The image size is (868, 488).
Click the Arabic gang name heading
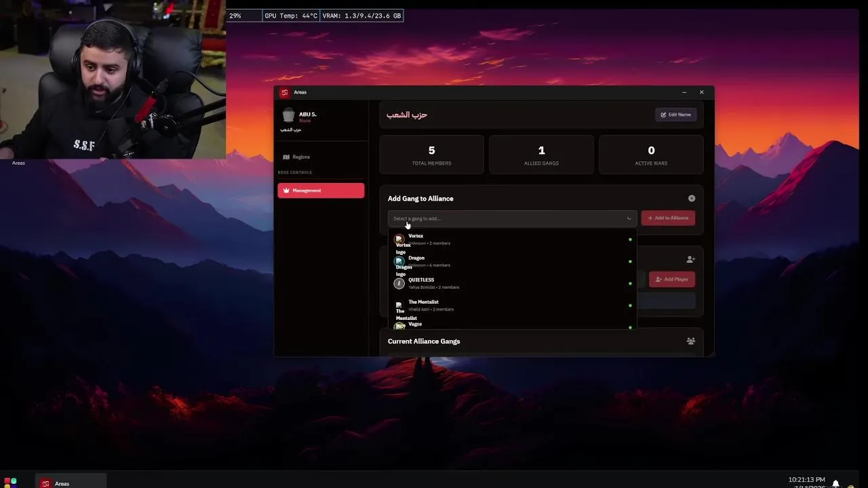coord(407,115)
